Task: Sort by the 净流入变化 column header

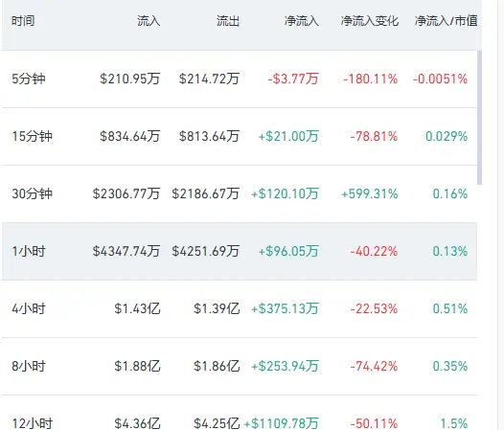Action: point(370,21)
